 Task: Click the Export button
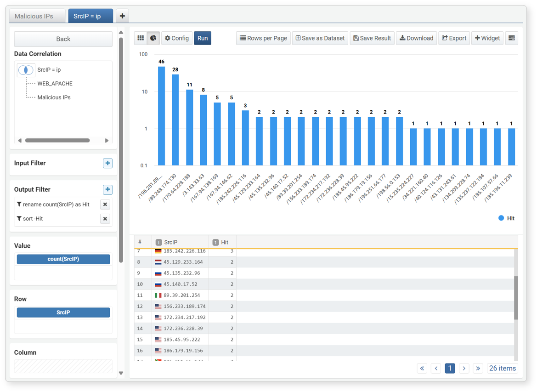coord(454,38)
